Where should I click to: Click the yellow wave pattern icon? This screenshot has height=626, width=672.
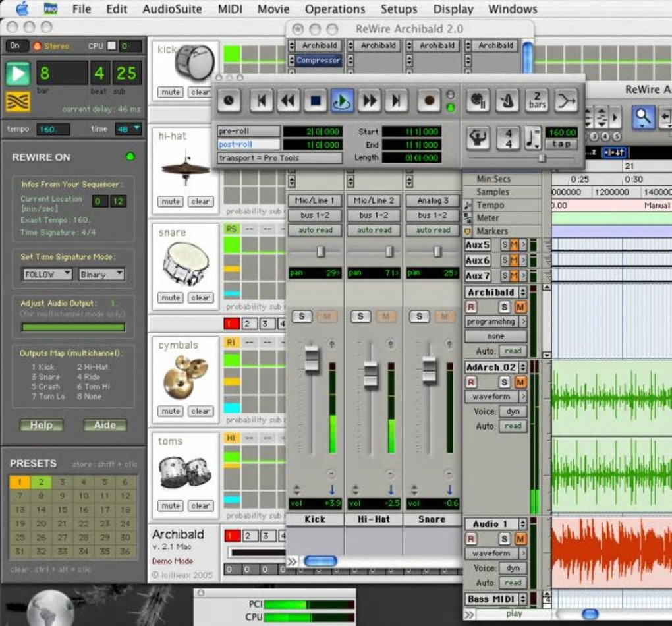pyautogui.click(x=18, y=101)
